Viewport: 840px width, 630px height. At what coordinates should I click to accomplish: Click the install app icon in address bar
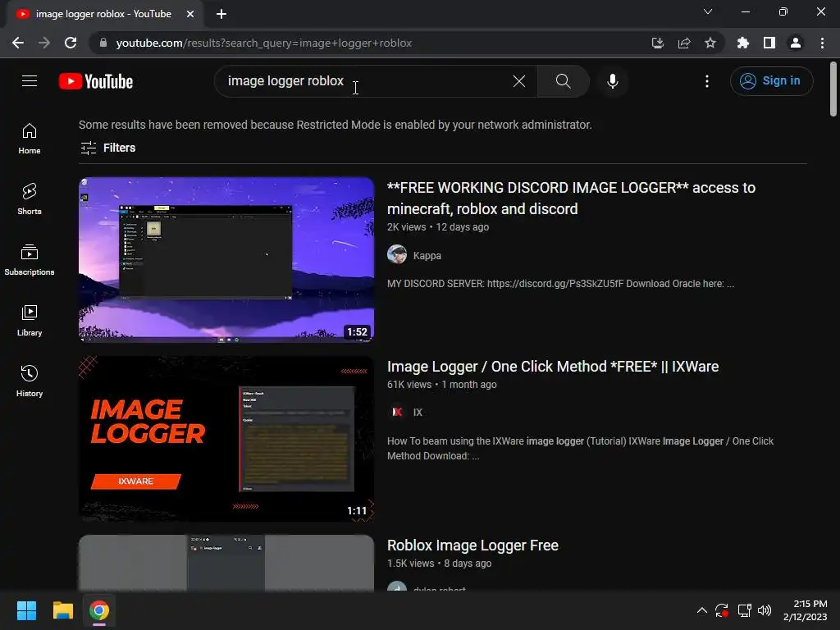pyautogui.click(x=657, y=43)
